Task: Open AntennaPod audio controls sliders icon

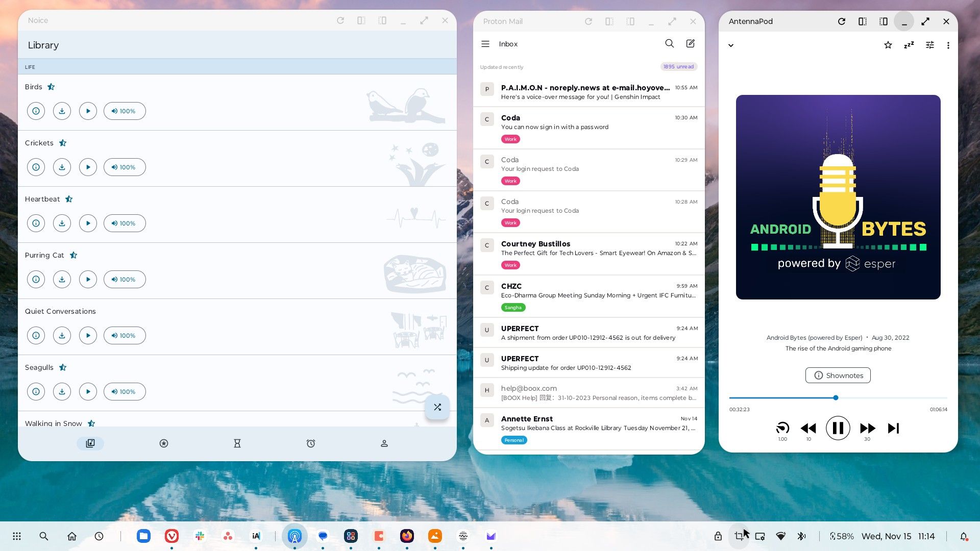Action: (x=929, y=45)
